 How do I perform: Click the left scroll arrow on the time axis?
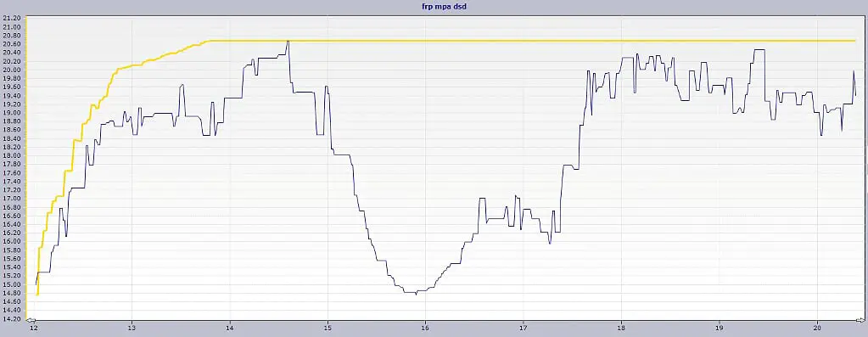[31, 320]
